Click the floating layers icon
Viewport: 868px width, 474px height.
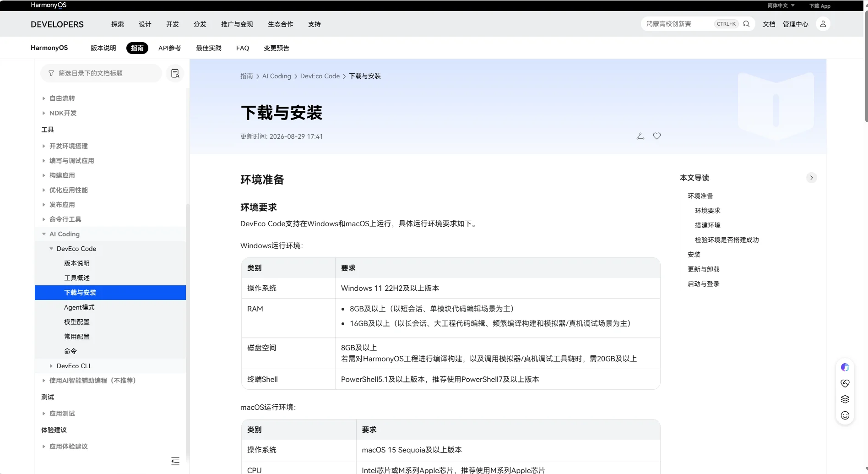[x=845, y=399]
